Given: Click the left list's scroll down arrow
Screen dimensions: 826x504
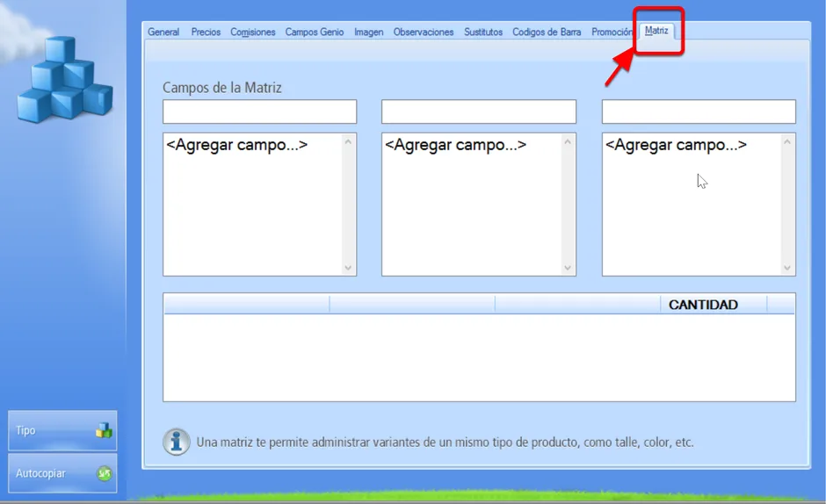Looking at the screenshot, I should pos(348,268).
